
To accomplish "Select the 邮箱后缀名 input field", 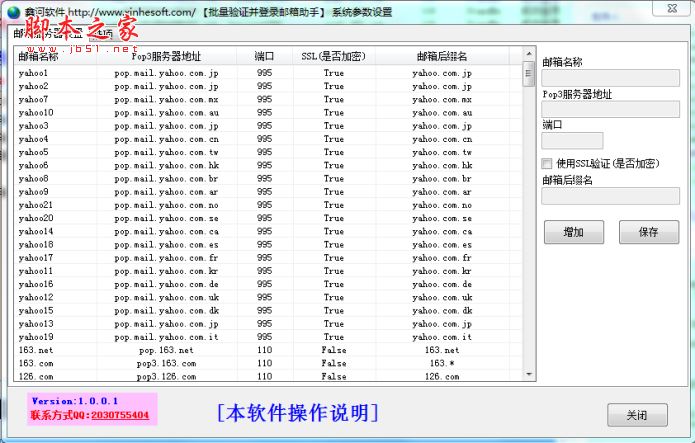I will pos(610,196).
